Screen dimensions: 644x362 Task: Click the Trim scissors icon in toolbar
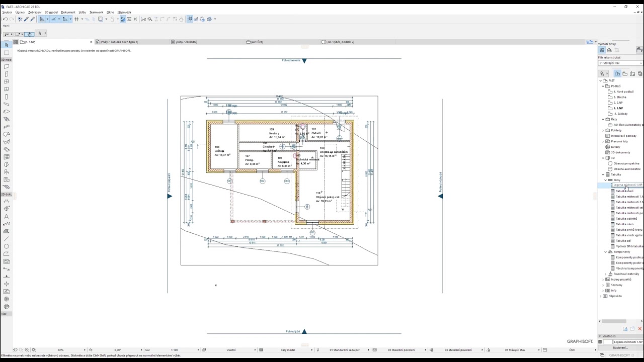point(143,19)
